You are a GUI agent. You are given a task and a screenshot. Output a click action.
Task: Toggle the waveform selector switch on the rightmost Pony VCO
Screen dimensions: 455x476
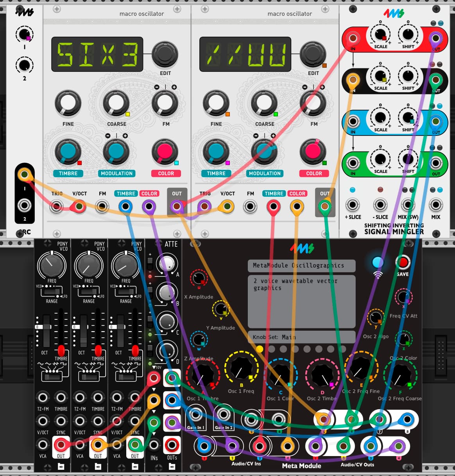[x=127, y=377]
